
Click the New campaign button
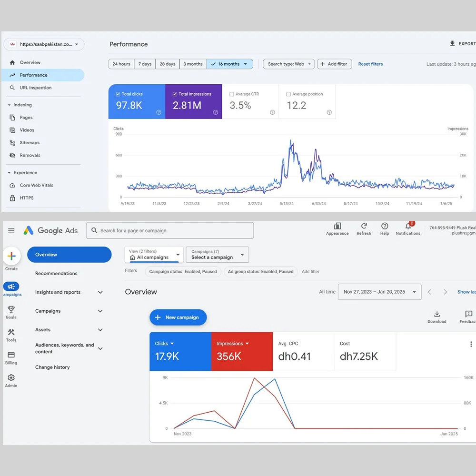[x=178, y=317]
